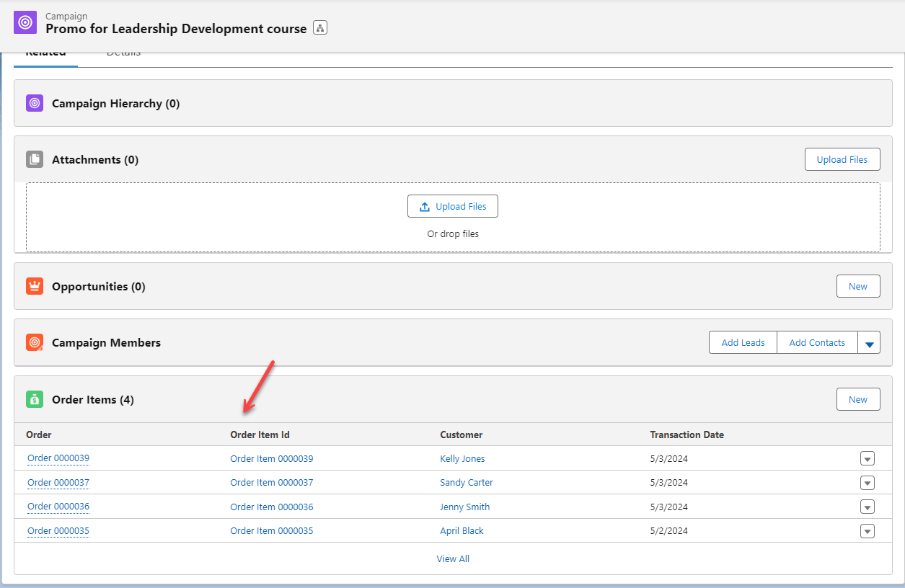This screenshot has width=905, height=588.
Task: Switch to the Related tab
Action: coord(45,55)
